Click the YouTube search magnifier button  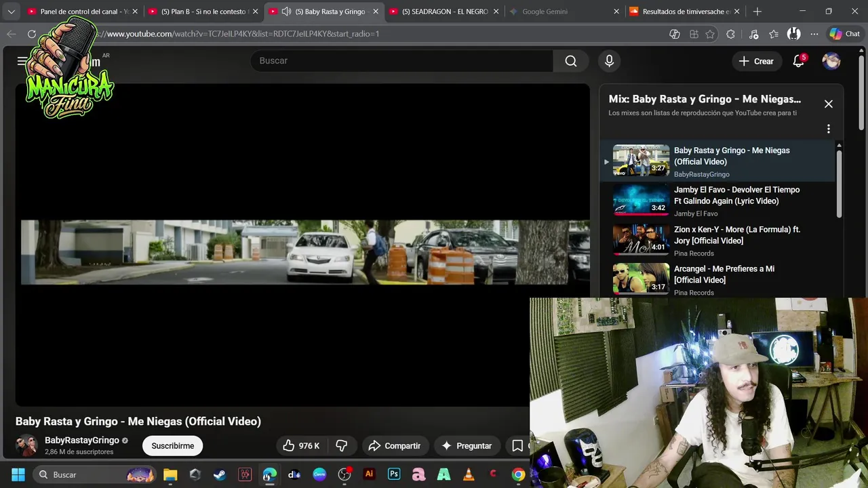(x=571, y=61)
